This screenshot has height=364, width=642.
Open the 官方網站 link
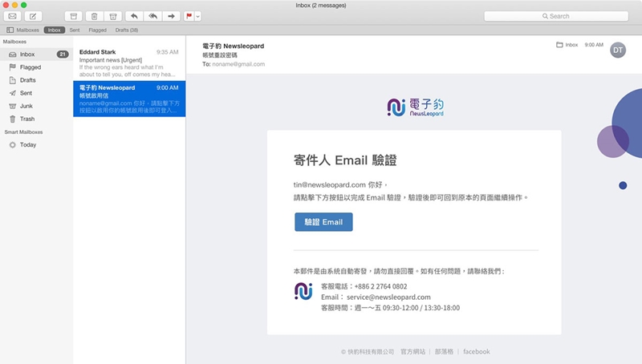[412, 352]
